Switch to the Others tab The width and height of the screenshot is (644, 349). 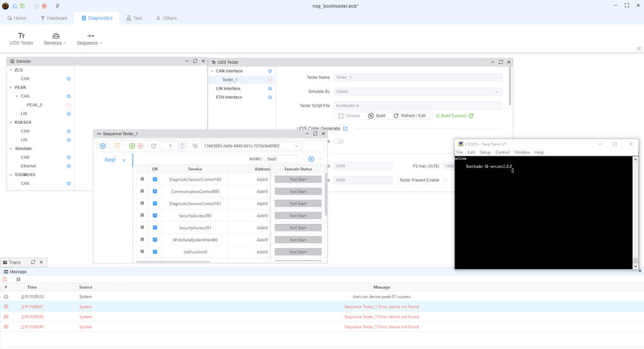click(x=166, y=18)
